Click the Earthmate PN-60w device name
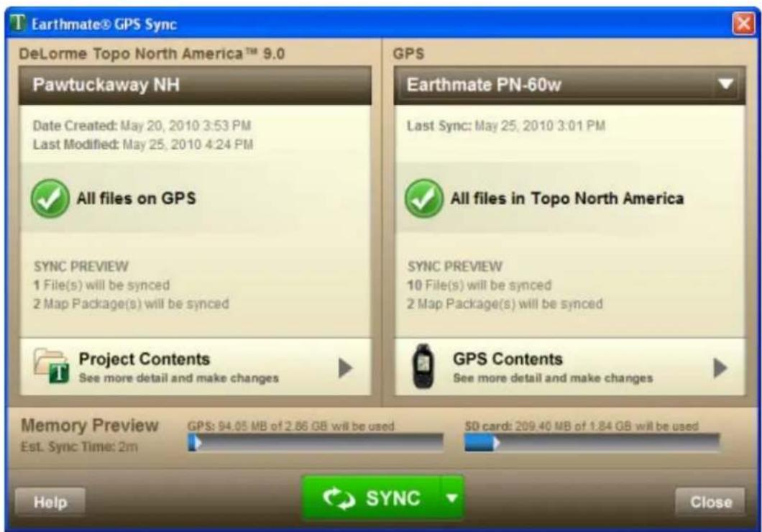This screenshot has width=762, height=532. point(484,85)
